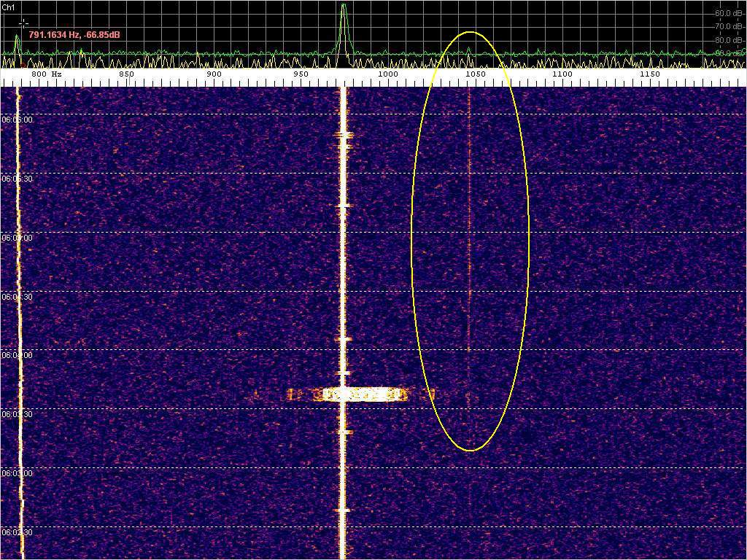Click the 60.0 dB amplitude label
The width and height of the screenshot is (747, 560).
click(x=729, y=13)
